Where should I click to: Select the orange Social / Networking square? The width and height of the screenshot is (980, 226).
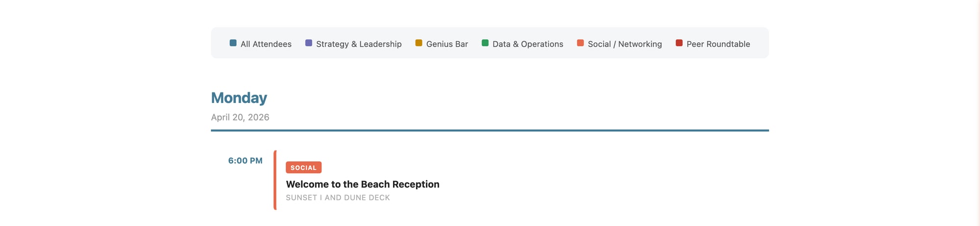pyautogui.click(x=580, y=43)
